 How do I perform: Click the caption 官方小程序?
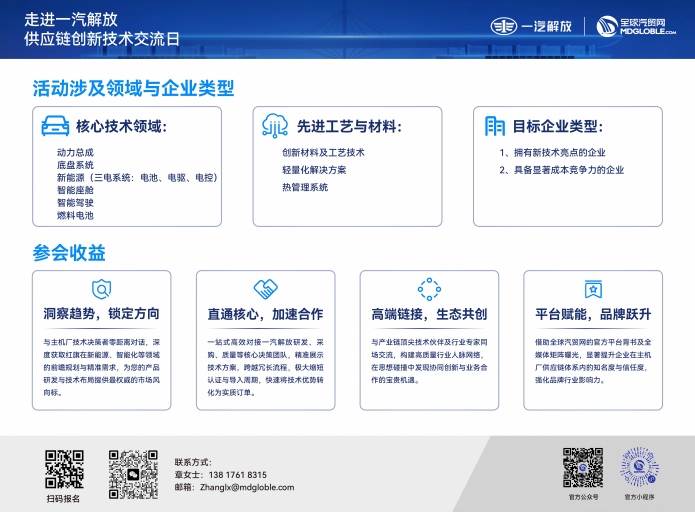click(x=639, y=497)
